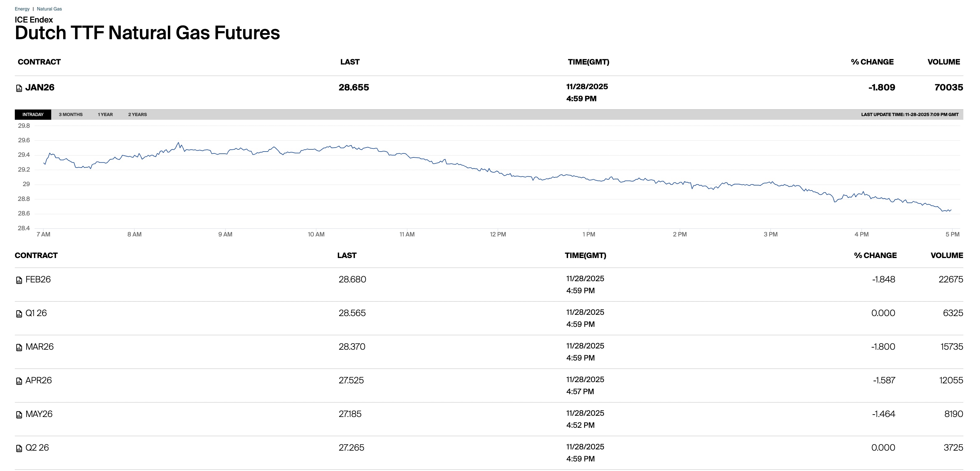Click the MAY26 row chart icon

point(19,415)
